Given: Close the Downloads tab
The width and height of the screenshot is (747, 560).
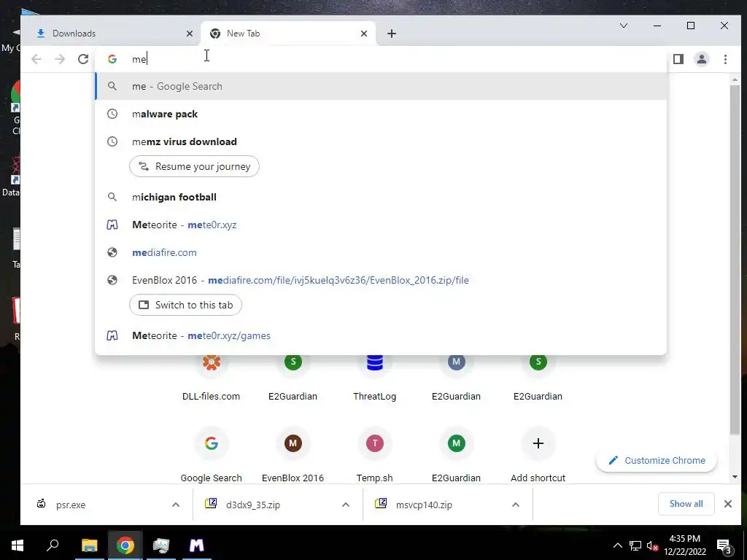Looking at the screenshot, I should 190,34.
